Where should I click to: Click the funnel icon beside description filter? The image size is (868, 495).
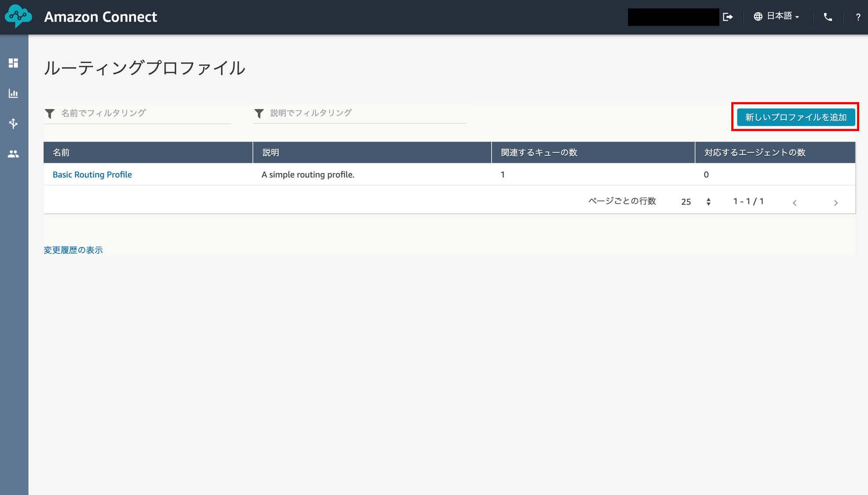pos(259,114)
